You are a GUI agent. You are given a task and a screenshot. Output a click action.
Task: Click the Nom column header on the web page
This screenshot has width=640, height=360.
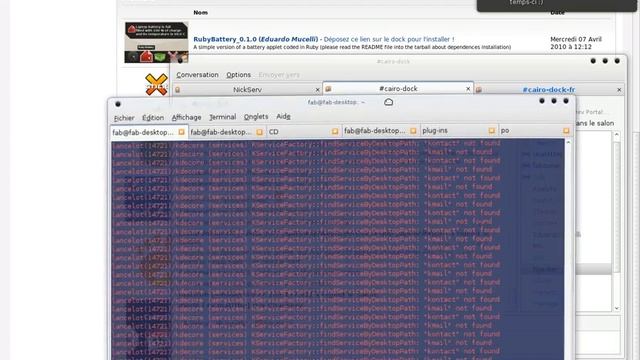(200, 13)
